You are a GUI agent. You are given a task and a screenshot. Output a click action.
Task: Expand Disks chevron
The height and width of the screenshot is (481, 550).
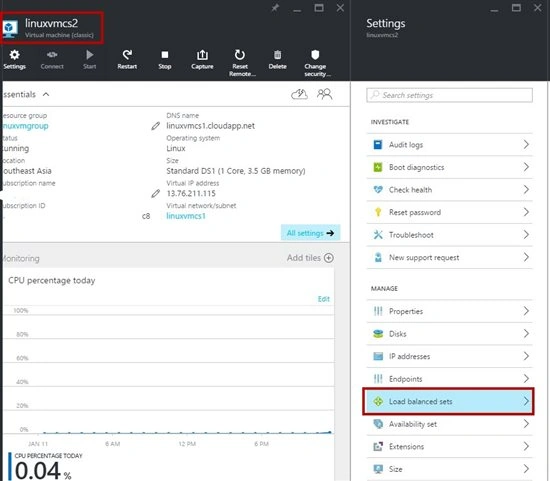click(x=526, y=334)
